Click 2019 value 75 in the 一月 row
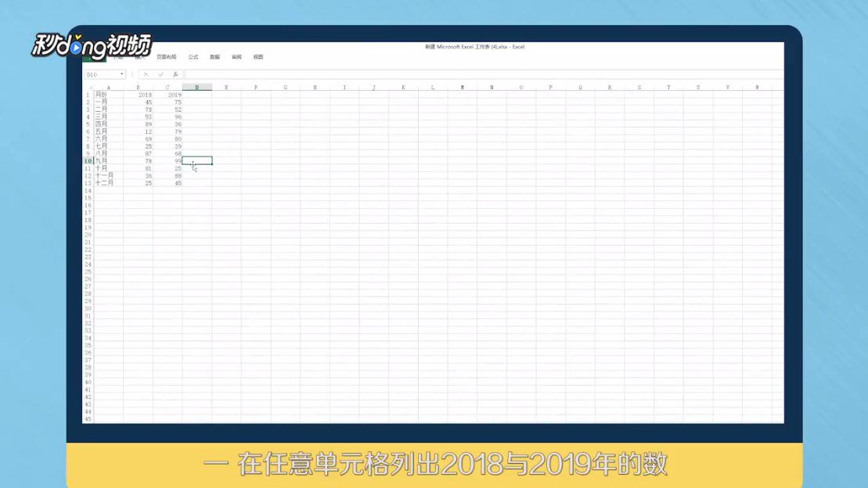 pos(167,102)
